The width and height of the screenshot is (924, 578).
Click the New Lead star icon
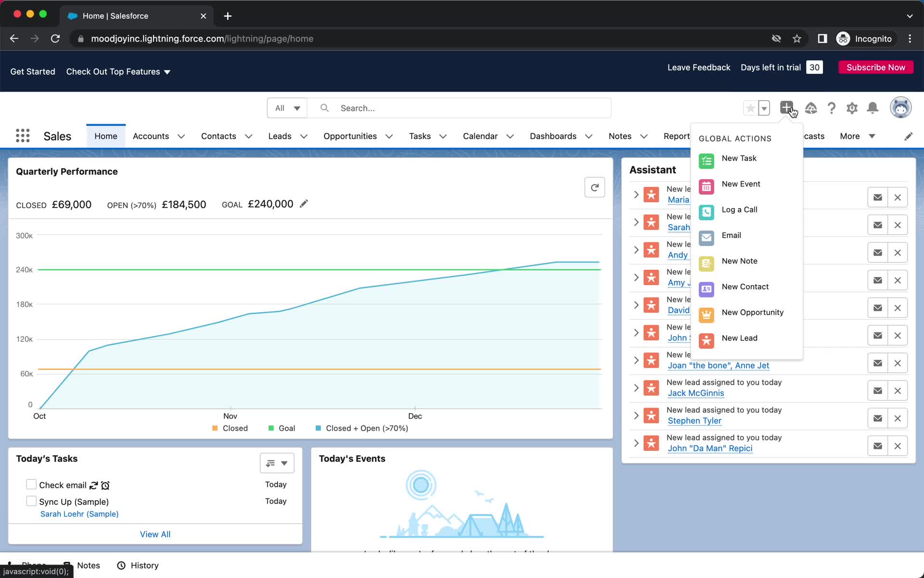pos(706,341)
